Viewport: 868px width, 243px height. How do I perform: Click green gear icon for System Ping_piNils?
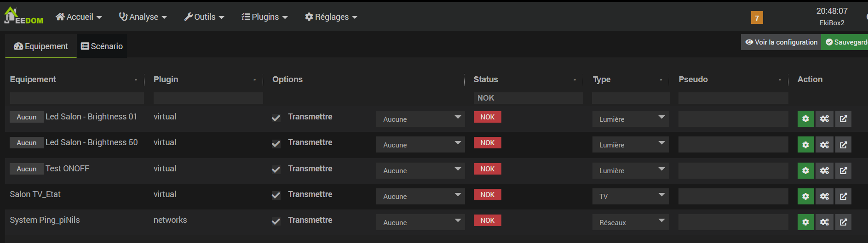click(x=805, y=222)
